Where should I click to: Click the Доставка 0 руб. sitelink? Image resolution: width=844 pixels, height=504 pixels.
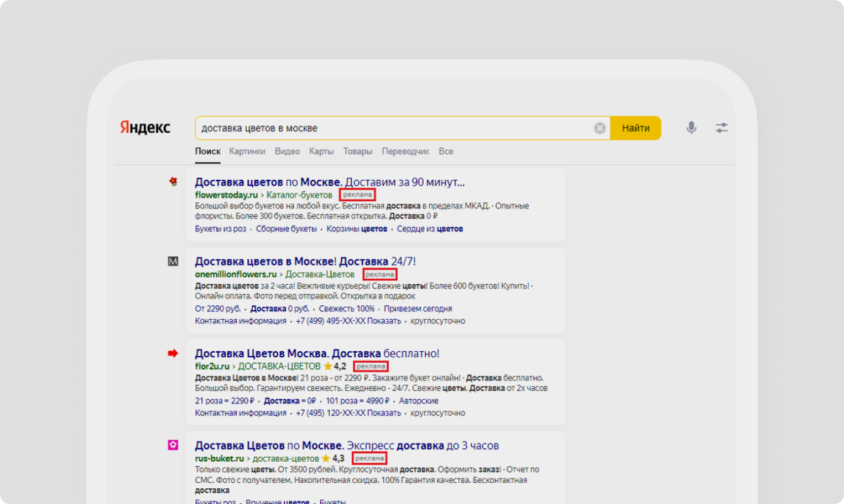[x=280, y=309]
